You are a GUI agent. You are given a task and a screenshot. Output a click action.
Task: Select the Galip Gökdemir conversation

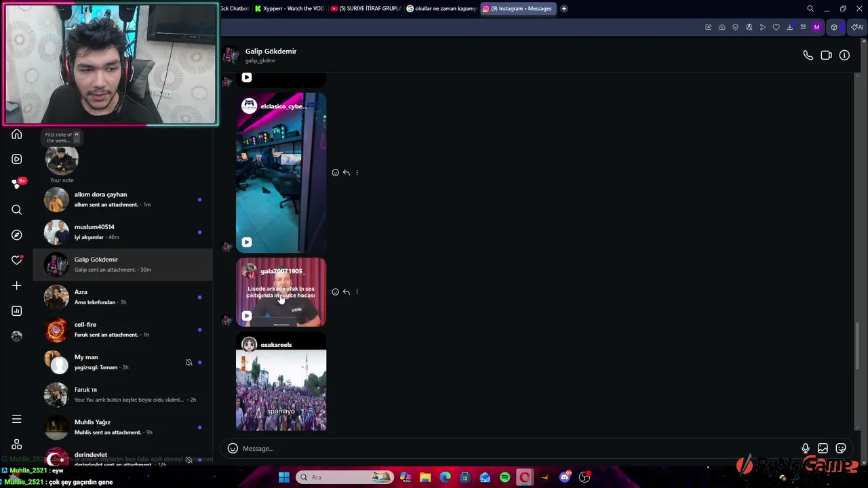coord(123,264)
